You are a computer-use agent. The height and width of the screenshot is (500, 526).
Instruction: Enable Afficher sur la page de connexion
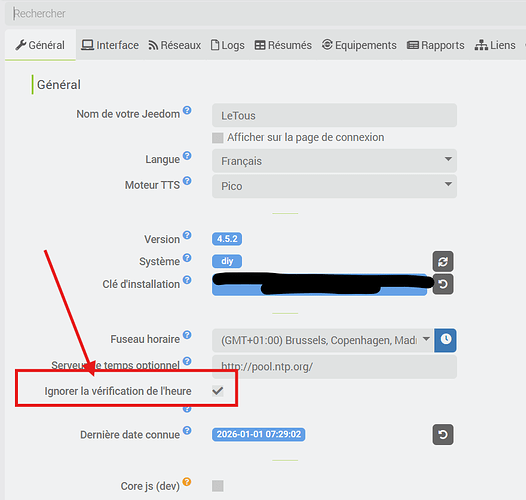pos(218,138)
